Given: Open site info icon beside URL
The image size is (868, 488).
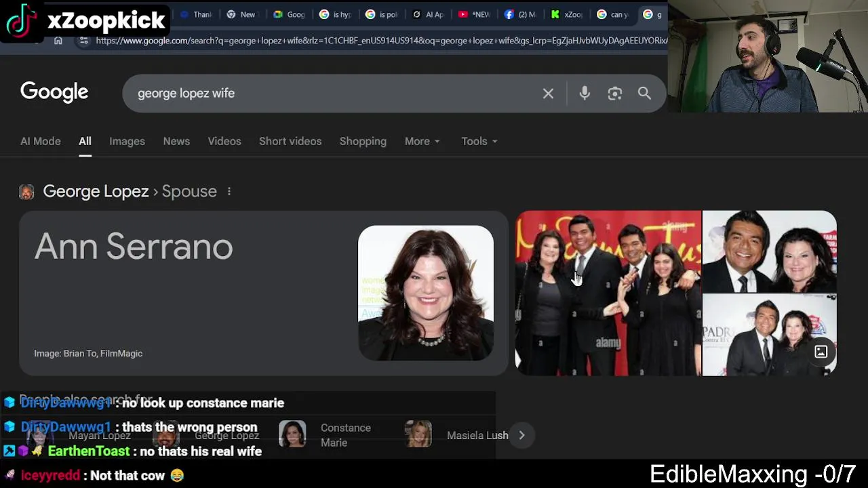Looking at the screenshot, I should (x=83, y=41).
